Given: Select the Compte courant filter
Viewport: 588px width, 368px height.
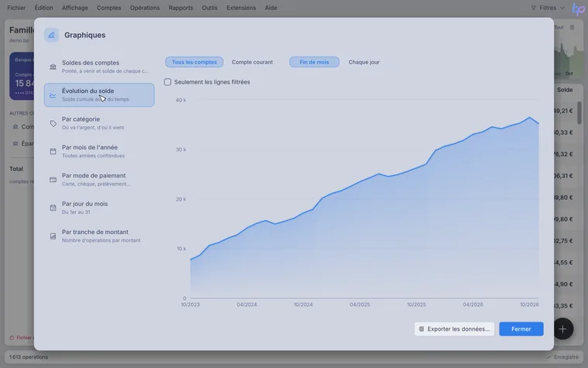Looking at the screenshot, I should click(252, 62).
